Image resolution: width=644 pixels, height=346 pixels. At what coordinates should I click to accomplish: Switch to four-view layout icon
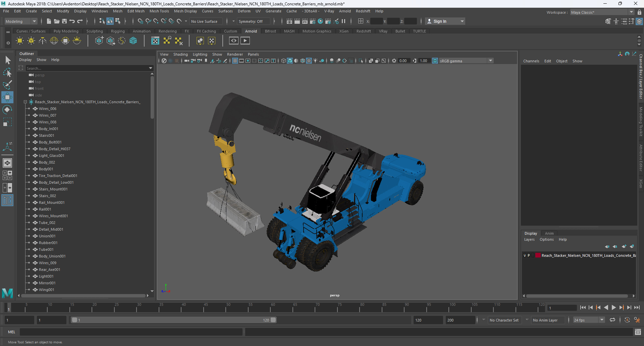click(7, 175)
